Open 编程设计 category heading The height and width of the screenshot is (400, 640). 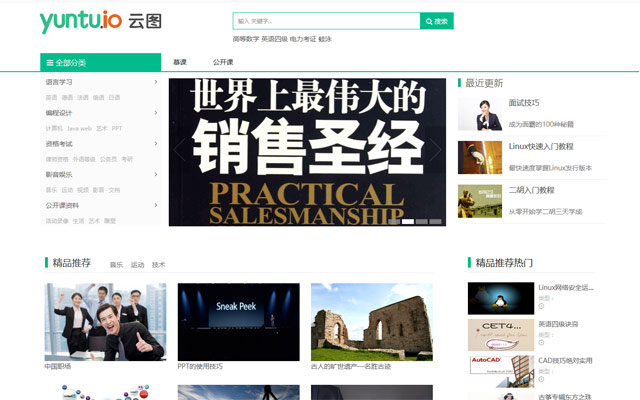59,113
